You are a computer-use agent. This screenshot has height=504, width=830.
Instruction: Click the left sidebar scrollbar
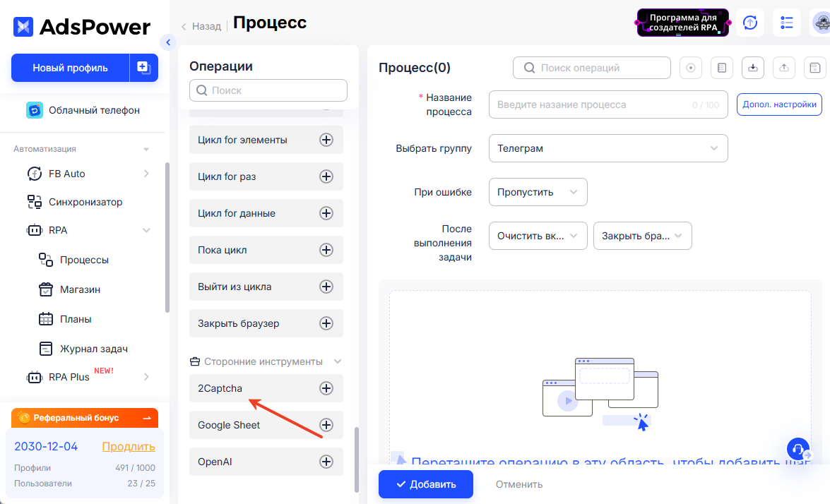[167, 237]
